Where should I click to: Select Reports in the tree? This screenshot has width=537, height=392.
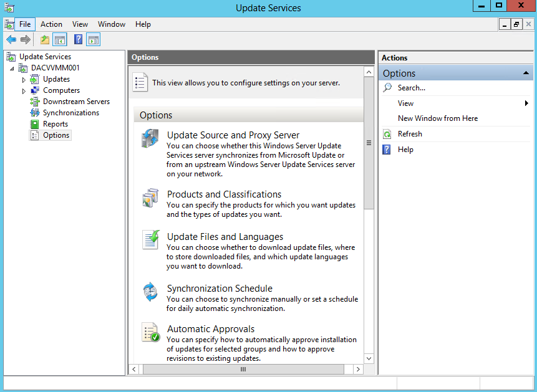click(x=56, y=124)
